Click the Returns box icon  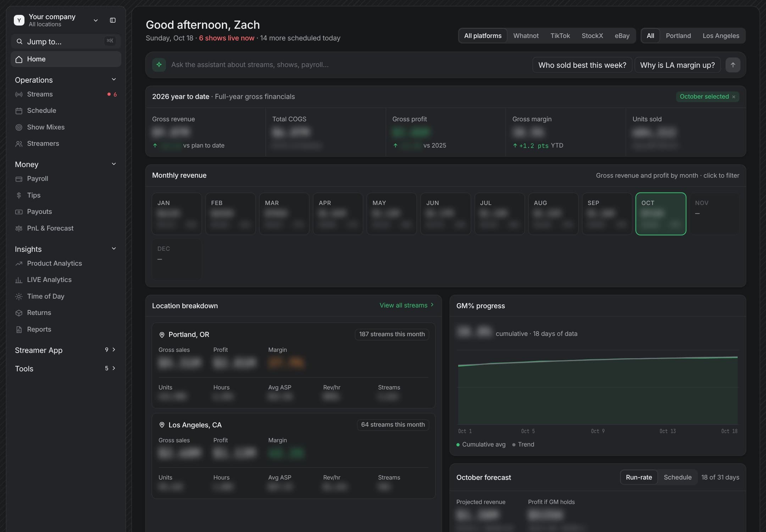pos(19,313)
